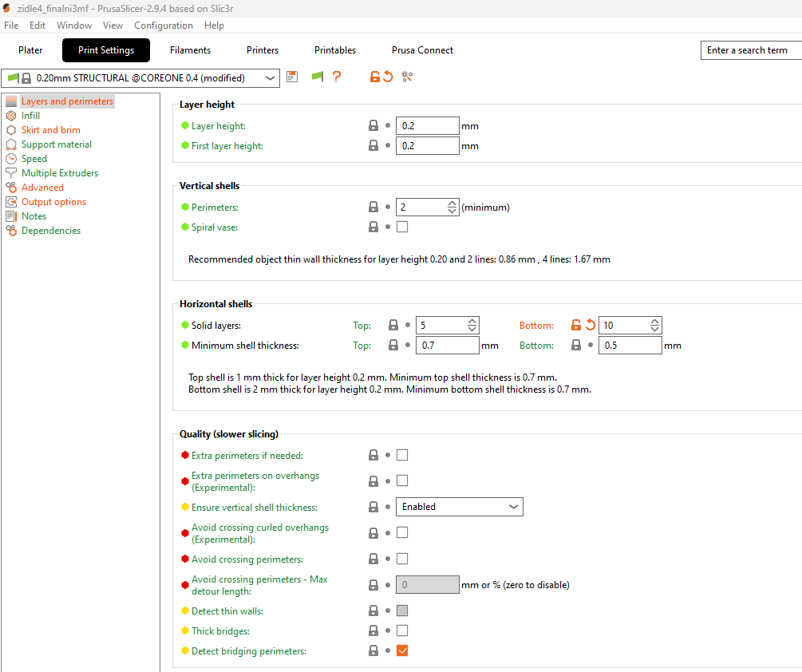Open the compare presets icon
The height and width of the screenshot is (672, 802).
[407, 77]
